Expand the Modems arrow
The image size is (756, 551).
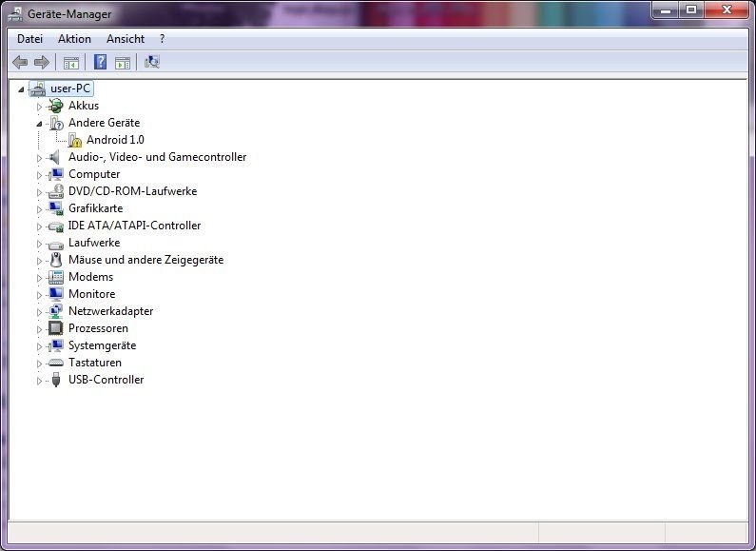click(40, 278)
